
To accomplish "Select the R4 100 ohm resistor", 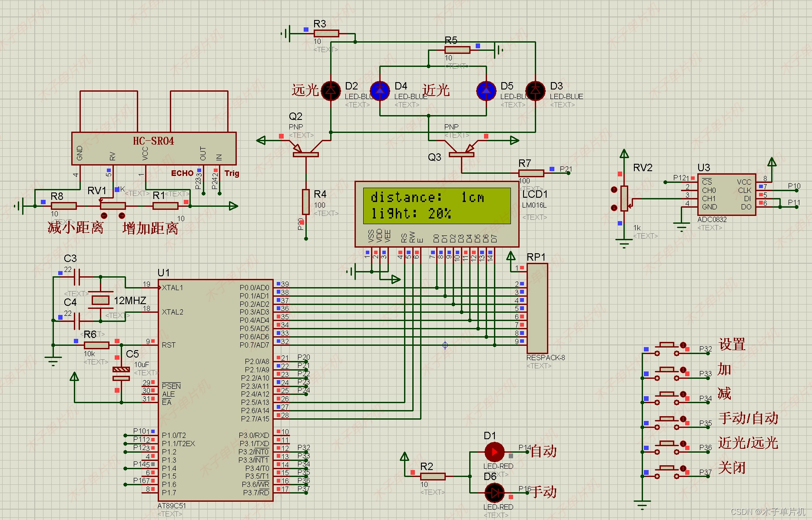I will 306,202.
